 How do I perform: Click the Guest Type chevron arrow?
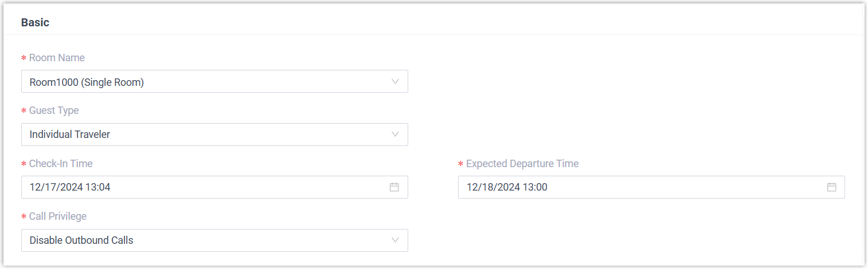point(395,134)
